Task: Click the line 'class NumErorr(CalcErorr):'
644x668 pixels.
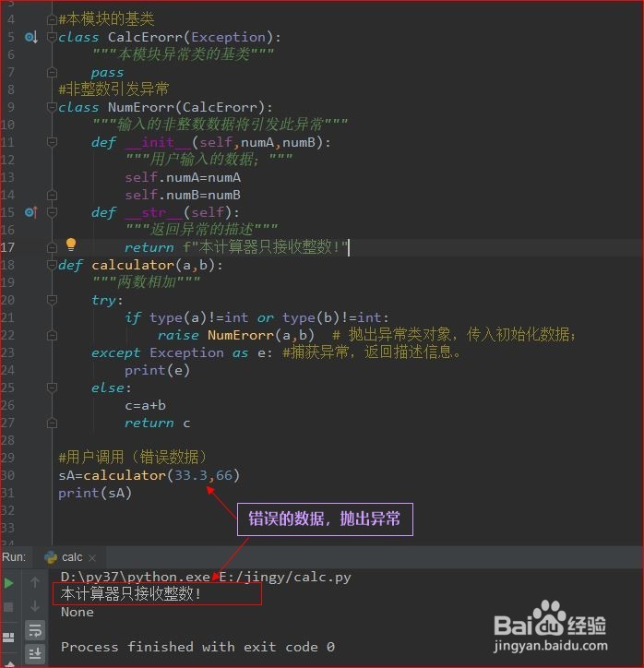Action: point(165,107)
